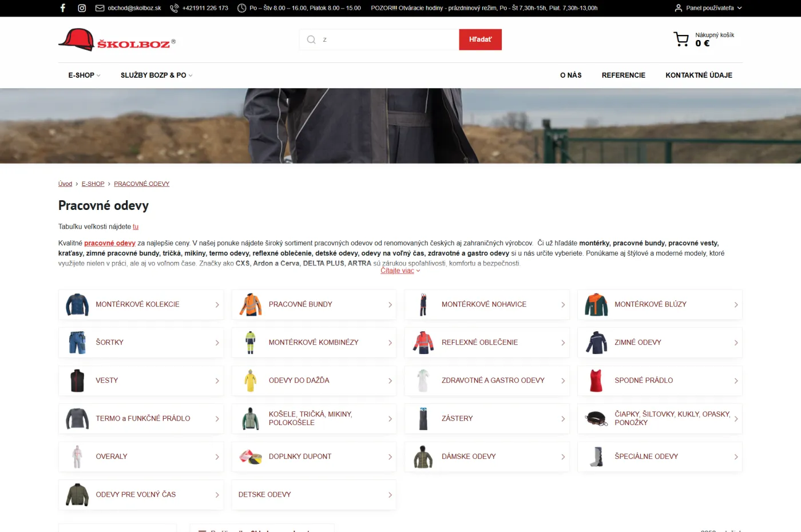Click the Hľadať search button

(x=480, y=39)
